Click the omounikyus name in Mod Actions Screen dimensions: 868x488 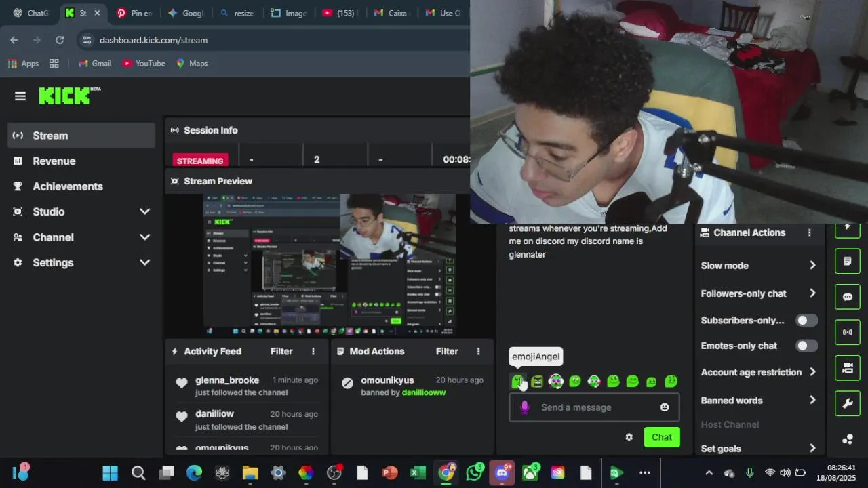(x=387, y=380)
